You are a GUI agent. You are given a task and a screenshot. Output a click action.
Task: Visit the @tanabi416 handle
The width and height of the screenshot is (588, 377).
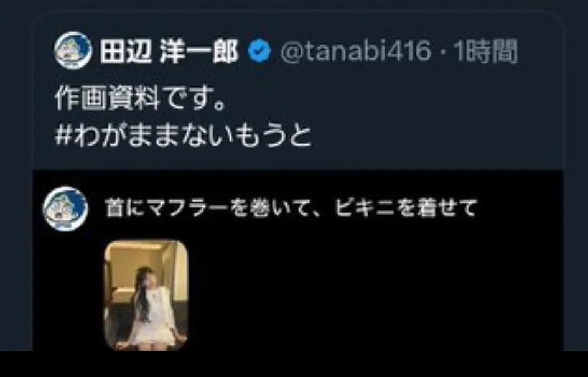click(355, 52)
